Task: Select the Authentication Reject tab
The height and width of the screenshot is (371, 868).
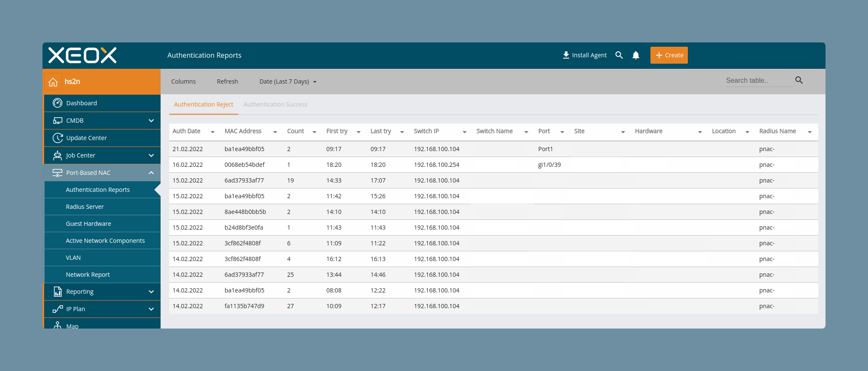Action: pos(204,104)
